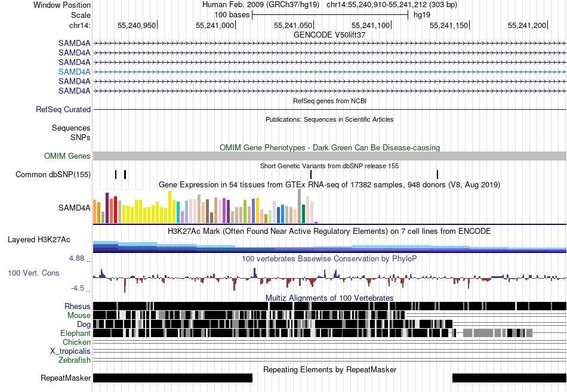Click the Rhesus species label
The height and width of the screenshot is (392, 567).
click(78, 306)
